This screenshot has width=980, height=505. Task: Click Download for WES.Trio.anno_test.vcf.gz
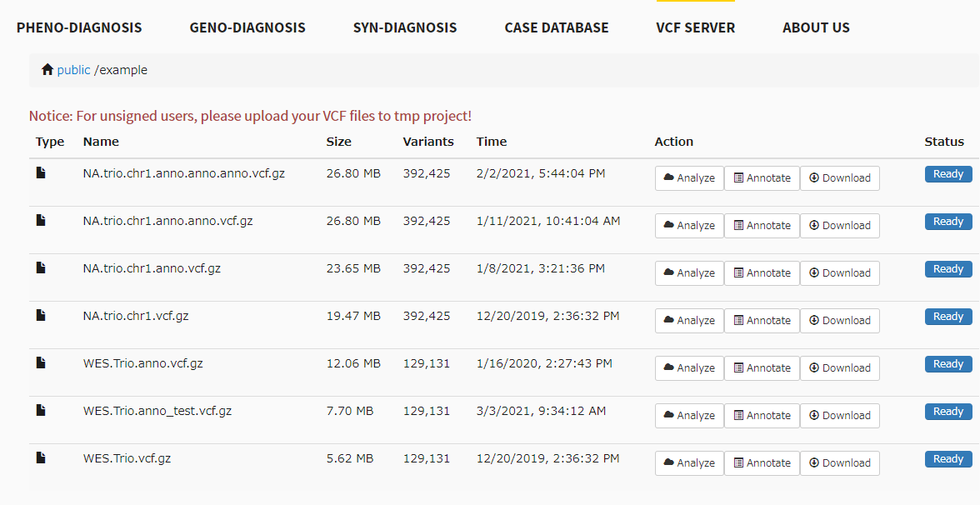(840, 415)
